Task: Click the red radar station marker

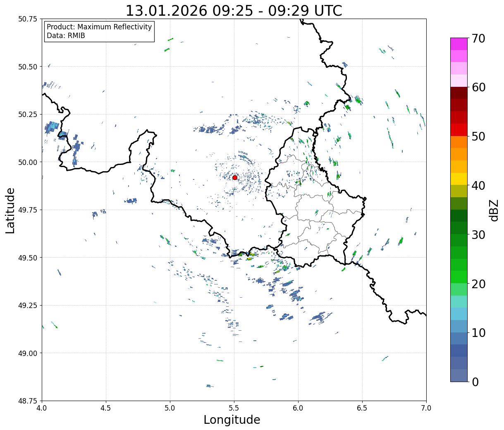Action: (x=234, y=177)
